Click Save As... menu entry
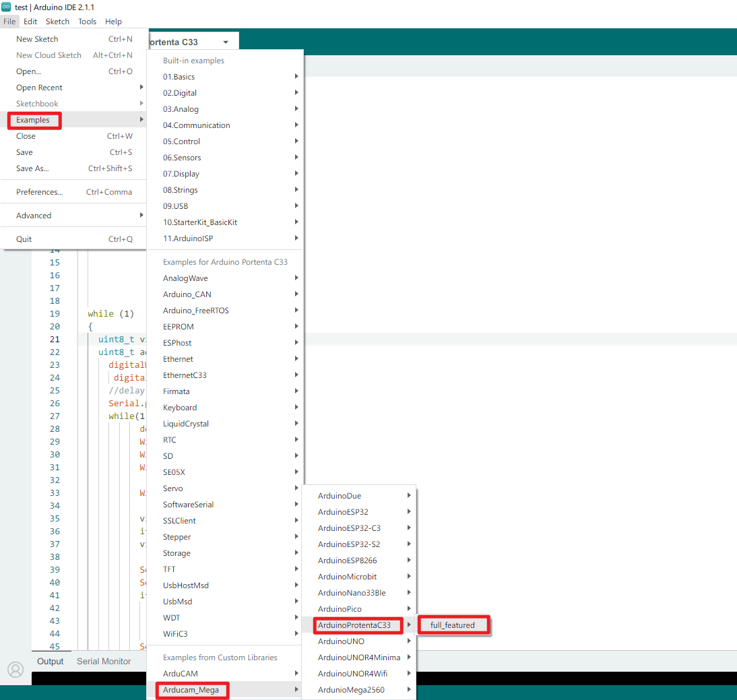 tap(74, 168)
